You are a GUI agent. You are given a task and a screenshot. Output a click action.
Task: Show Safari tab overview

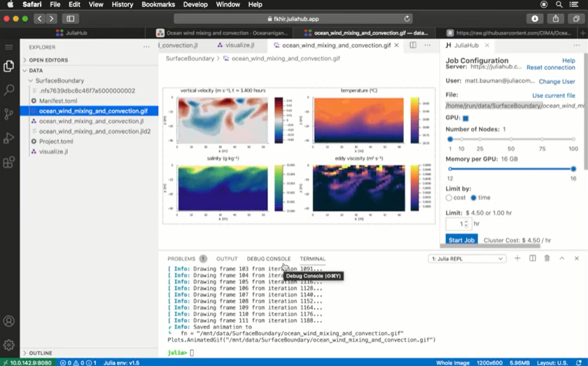(576, 18)
